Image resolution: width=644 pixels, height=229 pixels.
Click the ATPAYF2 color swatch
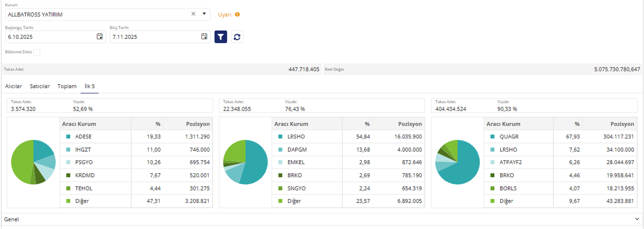click(x=492, y=162)
